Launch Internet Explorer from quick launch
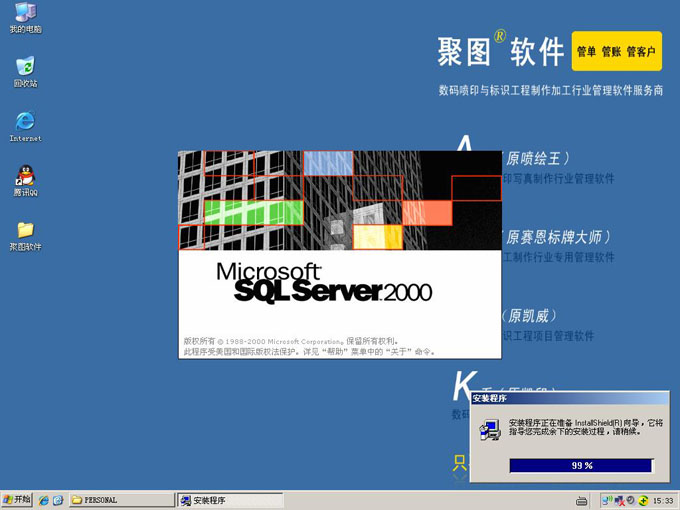The image size is (680, 510). (x=43, y=500)
